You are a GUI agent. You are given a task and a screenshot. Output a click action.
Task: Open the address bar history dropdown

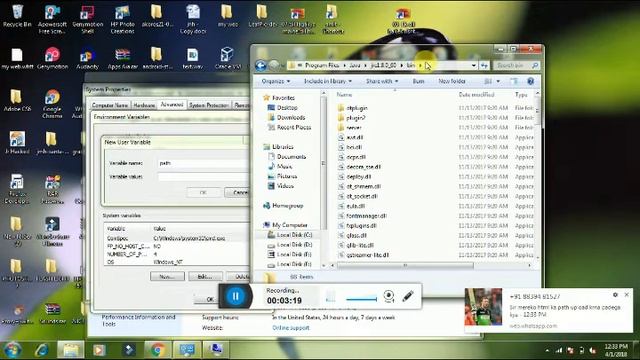pos(473,65)
